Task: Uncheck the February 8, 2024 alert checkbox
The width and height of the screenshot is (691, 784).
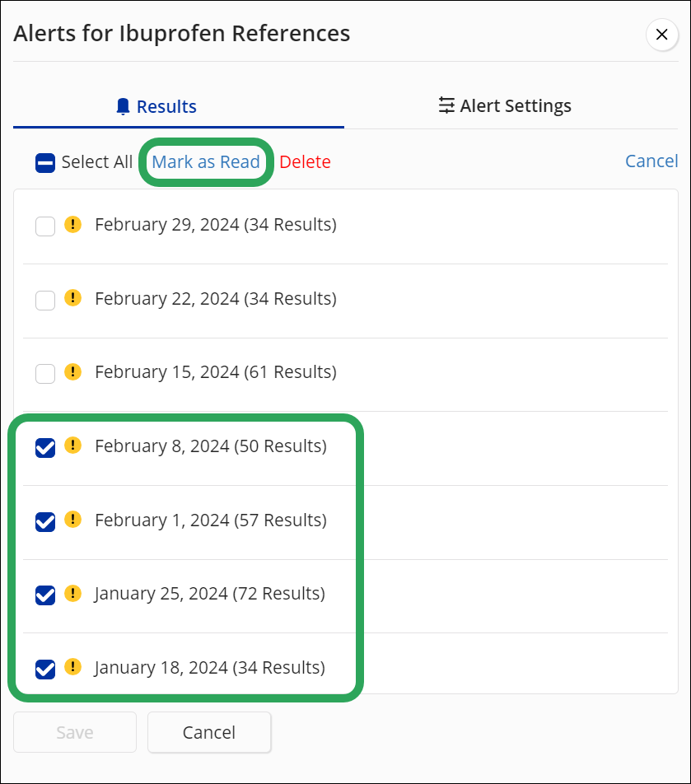Action: tap(45, 448)
